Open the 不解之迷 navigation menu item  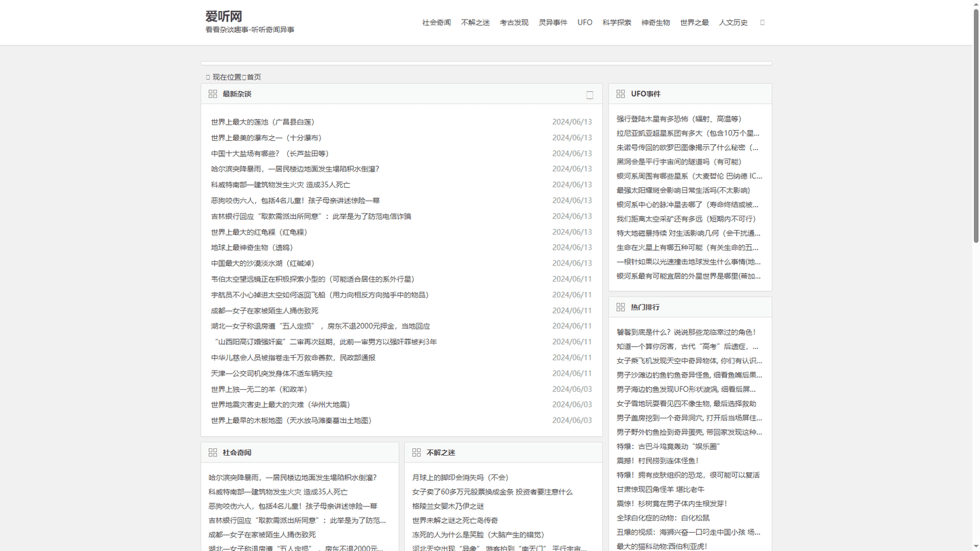click(x=475, y=22)
